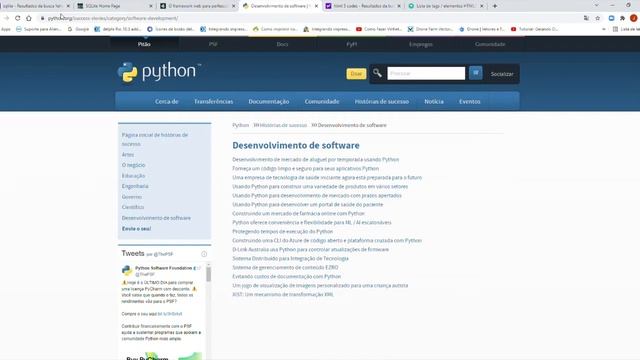640x360 pixels.
Task: Open the 'Suporte para Alien...' bookmark
Action: tap(39, 29)
